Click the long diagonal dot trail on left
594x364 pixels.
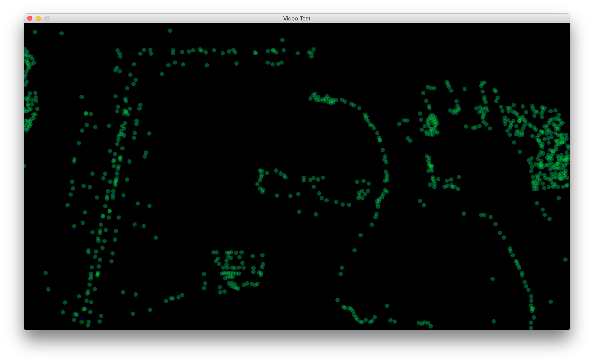(x=115, y=181)
